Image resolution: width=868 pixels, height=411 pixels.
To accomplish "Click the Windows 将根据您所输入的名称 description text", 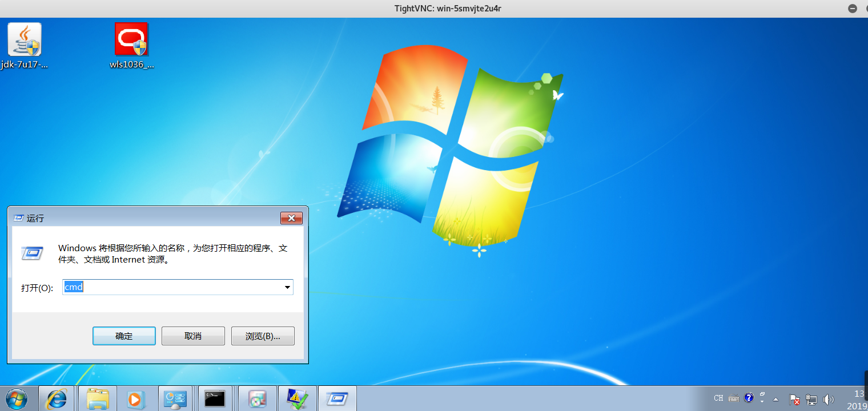I will 172,254.
